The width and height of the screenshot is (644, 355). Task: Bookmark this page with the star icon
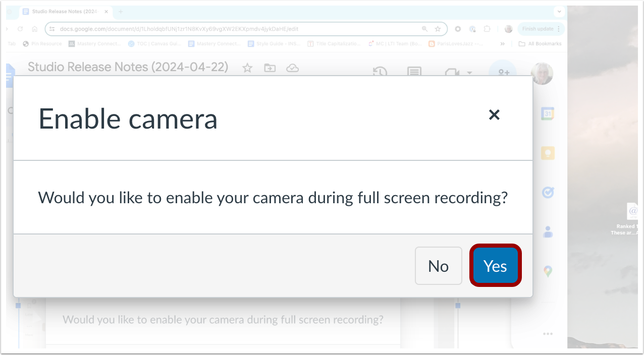pyautogui.click(x=438, y=29)
